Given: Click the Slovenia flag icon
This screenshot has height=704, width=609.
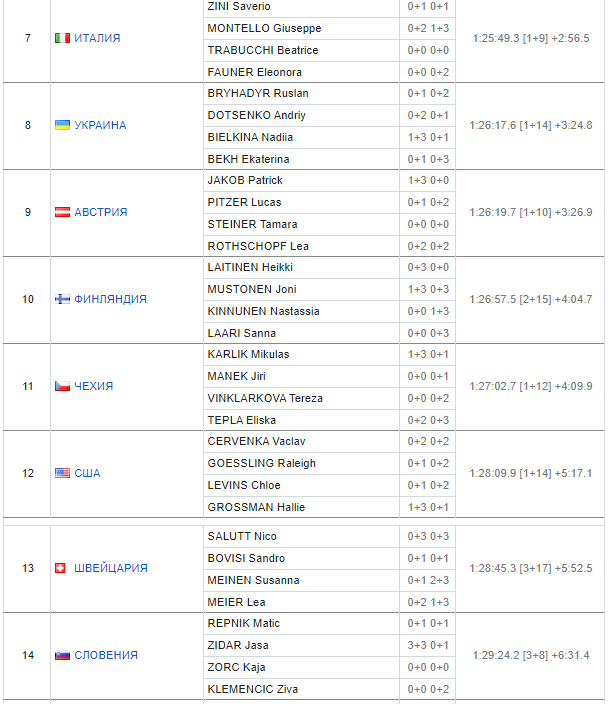Looking at the screenshot, I should click(x=62, y=655).
